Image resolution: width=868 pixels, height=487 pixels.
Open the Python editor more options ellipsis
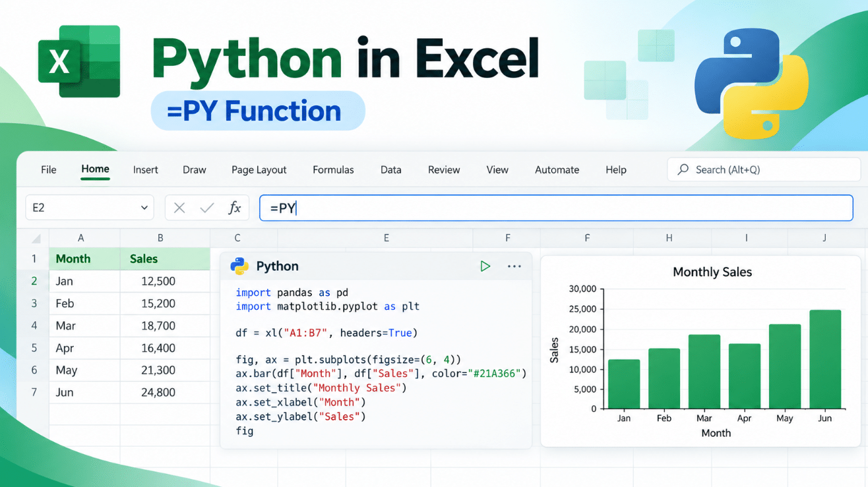(514, 266)
